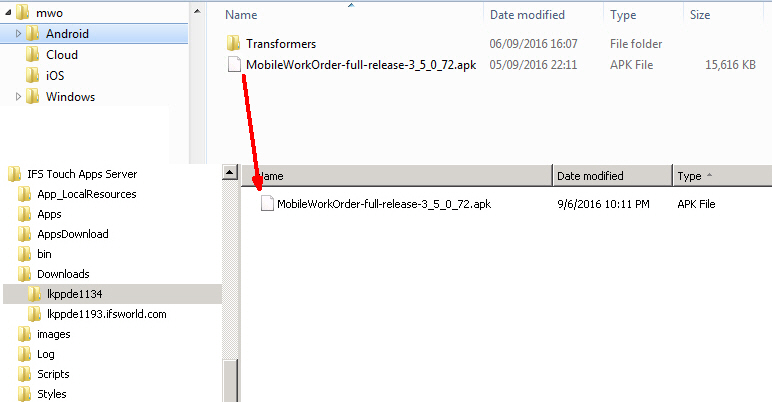This screenshot has width=772, height=402.
Task: Expand the Android folder arrow
Action: pos(18,34)
